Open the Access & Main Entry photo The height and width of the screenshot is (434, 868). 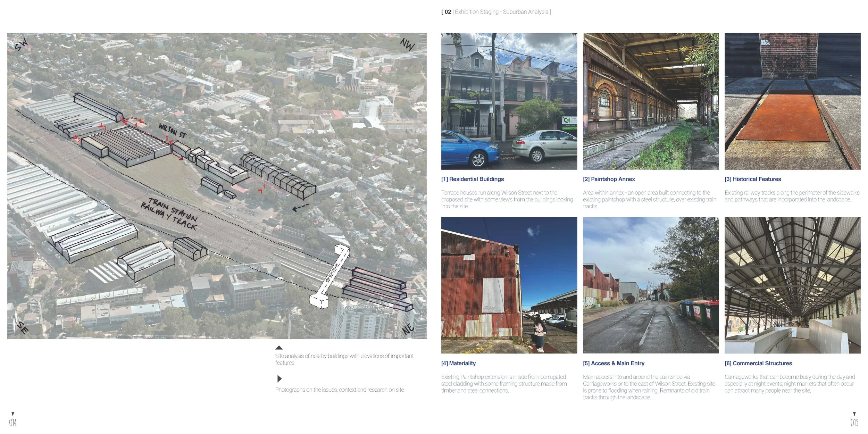[x=651, y=285]
